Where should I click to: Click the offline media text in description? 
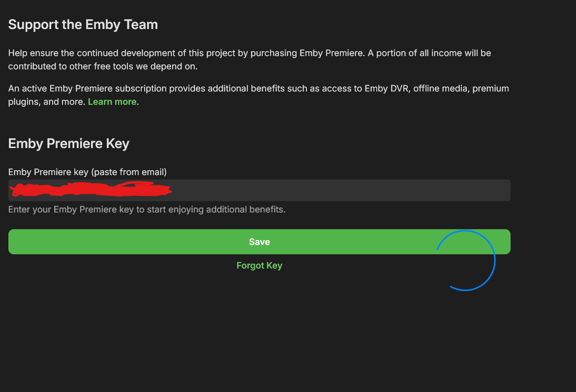[436, 89]
